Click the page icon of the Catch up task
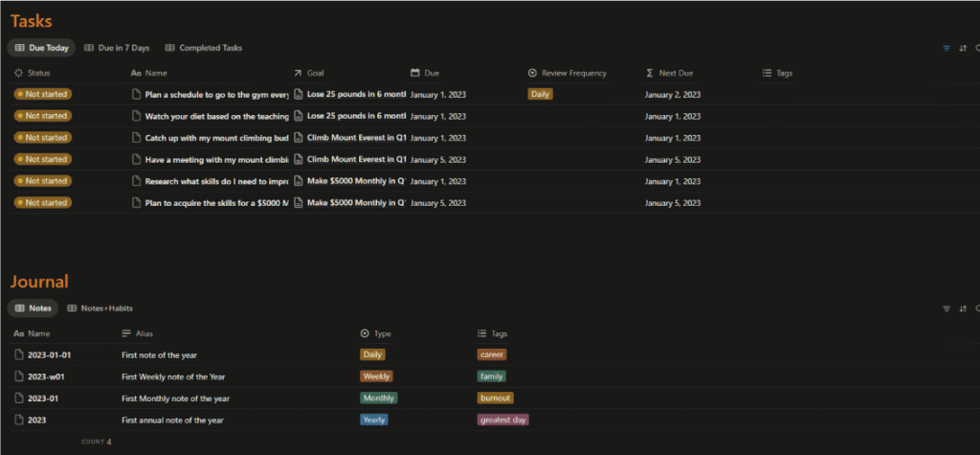Viewport: 980px width, 455px height. click(136, 138)
